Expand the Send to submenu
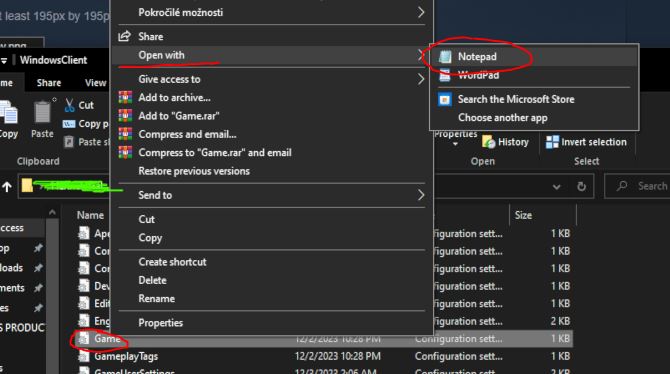Viewport: 670px width, 374px height. pos(272,195)
